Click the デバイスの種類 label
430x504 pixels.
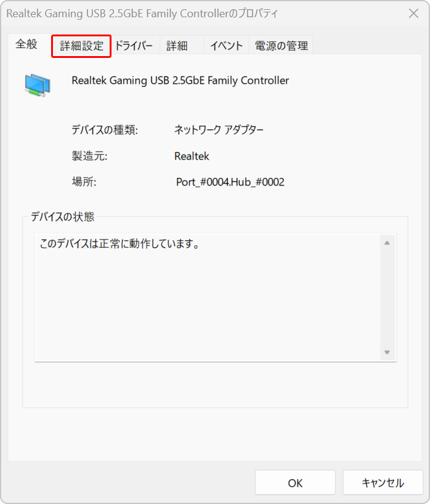(x=105, y=130)
